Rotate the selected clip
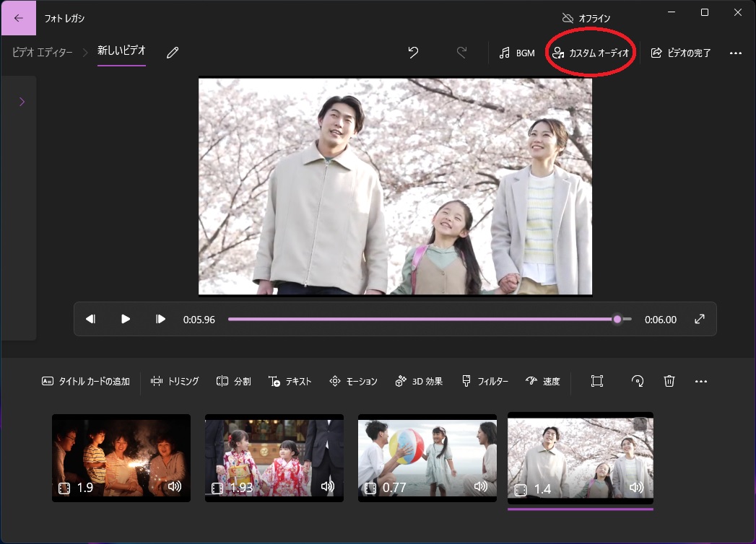 tap(637, 382)
